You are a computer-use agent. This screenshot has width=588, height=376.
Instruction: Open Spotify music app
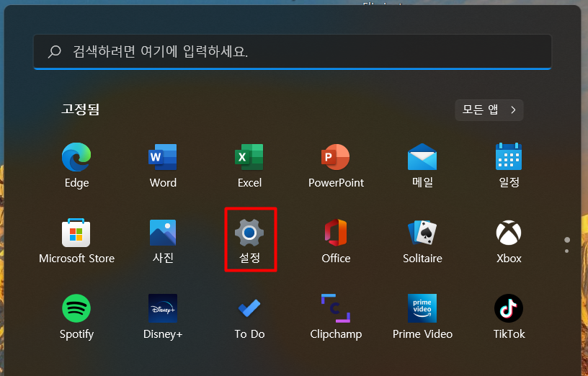(76, 316)
